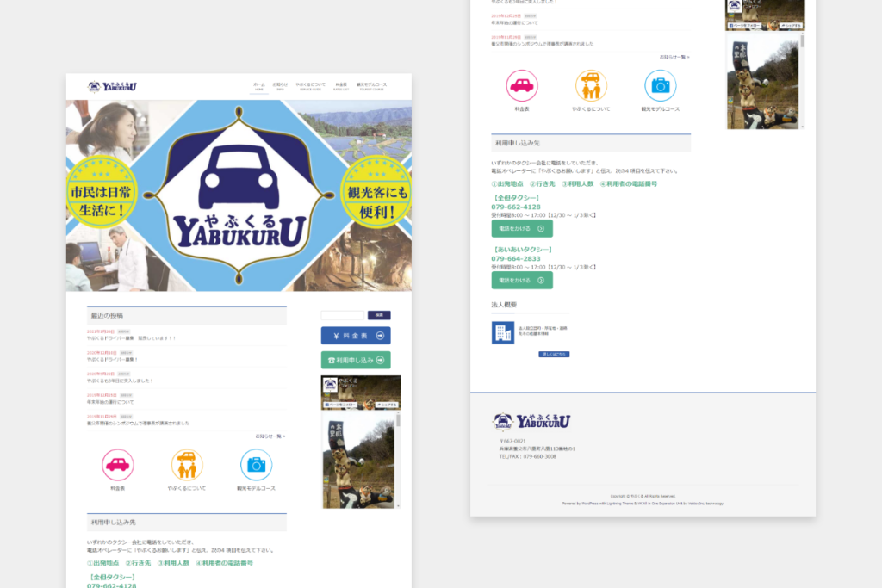
Task: Open 観光モデルコース TOURIST COURSE nav item
Action: (372, 87)
